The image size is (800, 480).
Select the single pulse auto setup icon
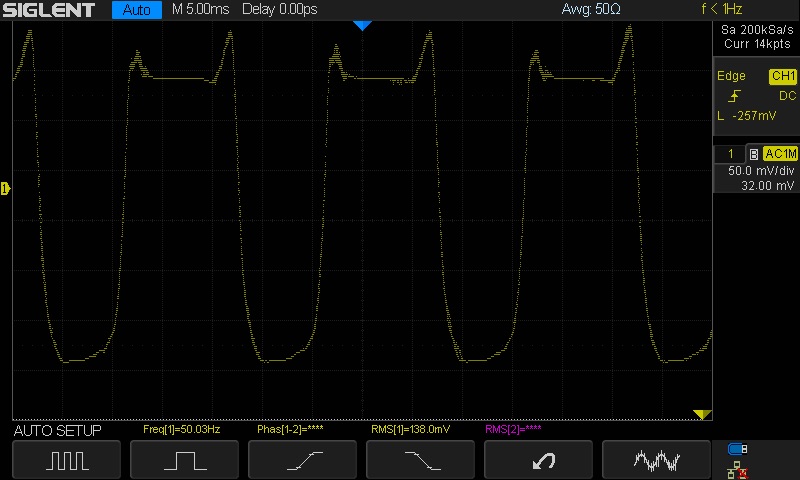[185, 460]
